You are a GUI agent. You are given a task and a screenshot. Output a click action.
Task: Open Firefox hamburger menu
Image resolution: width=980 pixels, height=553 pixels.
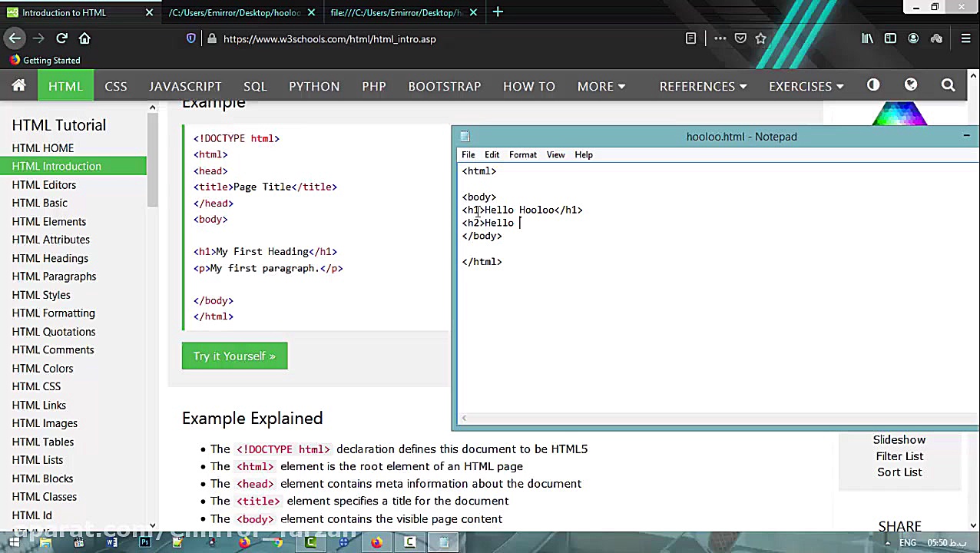click(x=965, y=38)
